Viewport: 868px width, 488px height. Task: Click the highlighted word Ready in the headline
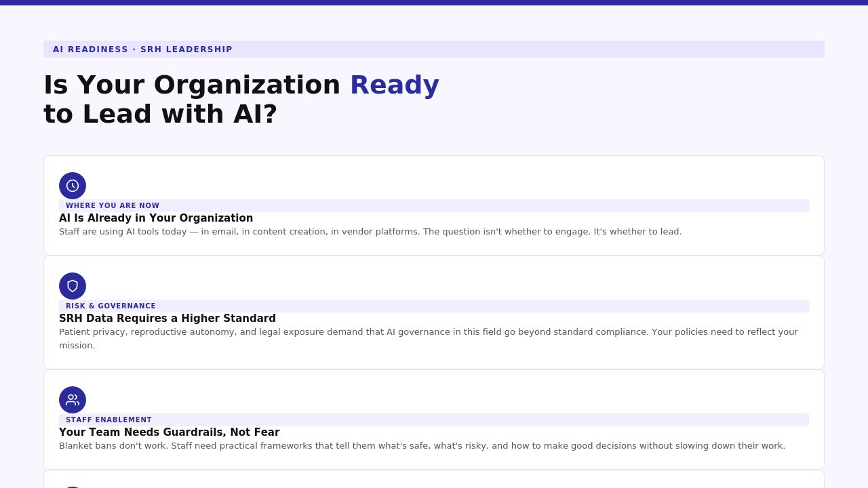[394, 84]
